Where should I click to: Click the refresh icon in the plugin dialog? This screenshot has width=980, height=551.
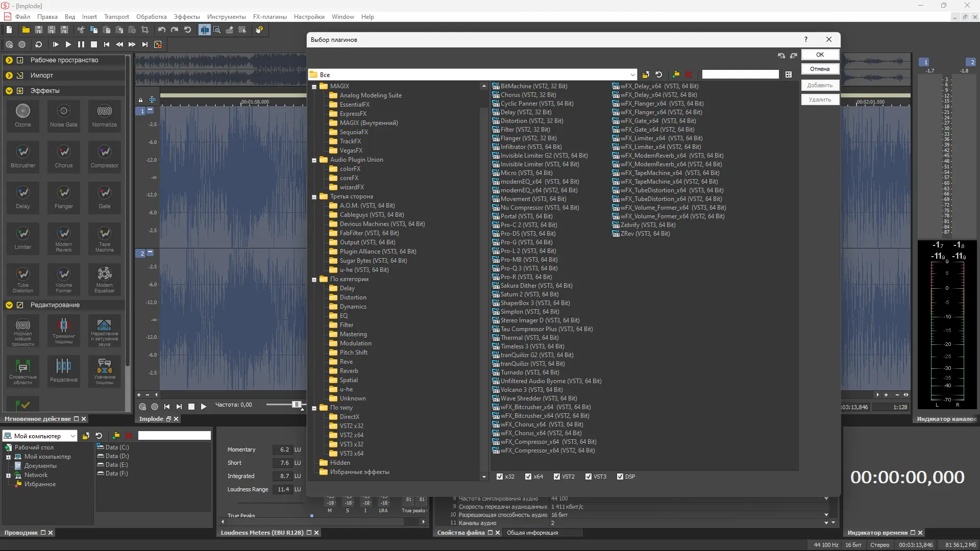[x=658, y=74]
